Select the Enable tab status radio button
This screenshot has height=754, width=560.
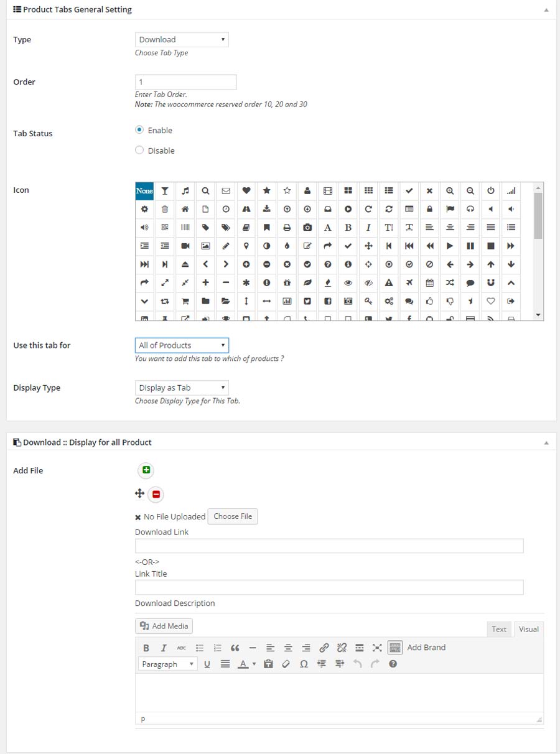tap(139, 130)
